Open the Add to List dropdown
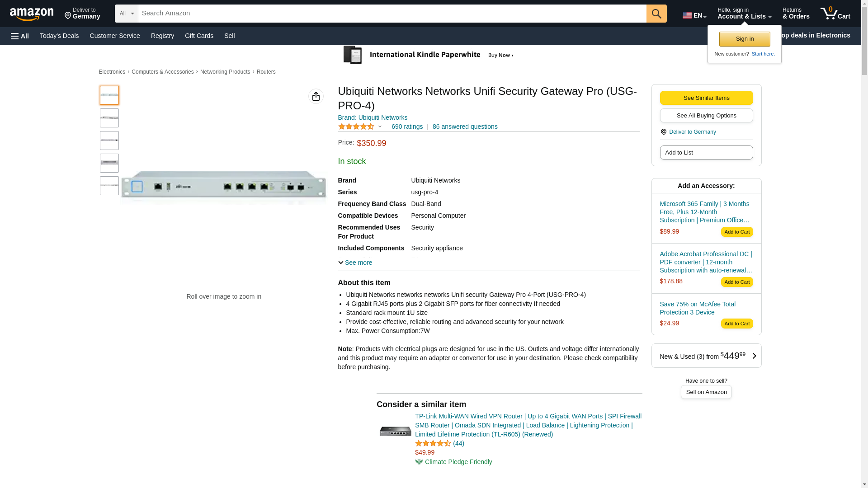Viewport: 868px width, 488px height. click(x=706, y=153)
